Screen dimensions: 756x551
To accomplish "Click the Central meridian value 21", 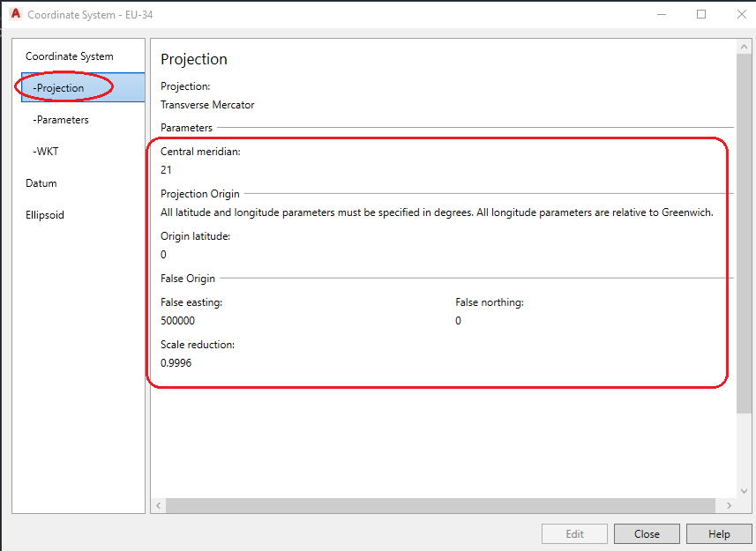I will (x=166, y=169).
